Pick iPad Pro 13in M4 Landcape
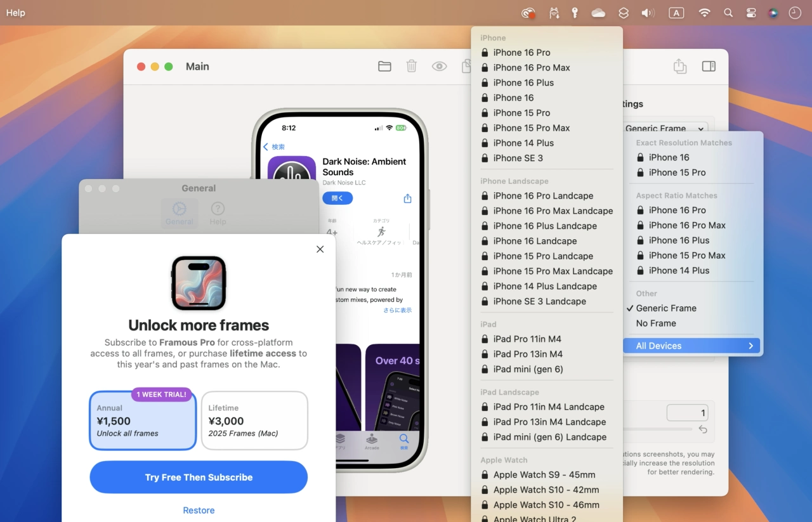Viewport: 812px width, 522px height. coord(549,422)
